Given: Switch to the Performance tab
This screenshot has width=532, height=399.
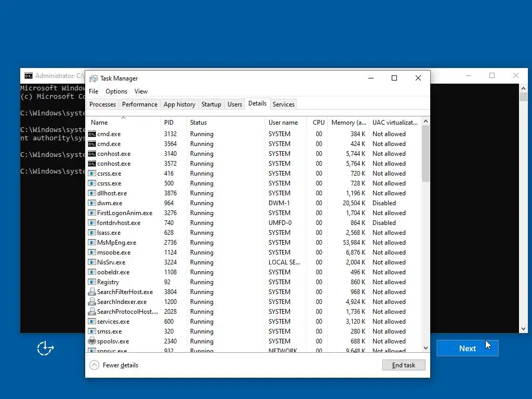Looking at the screenshot, I should tap(140, 104).
